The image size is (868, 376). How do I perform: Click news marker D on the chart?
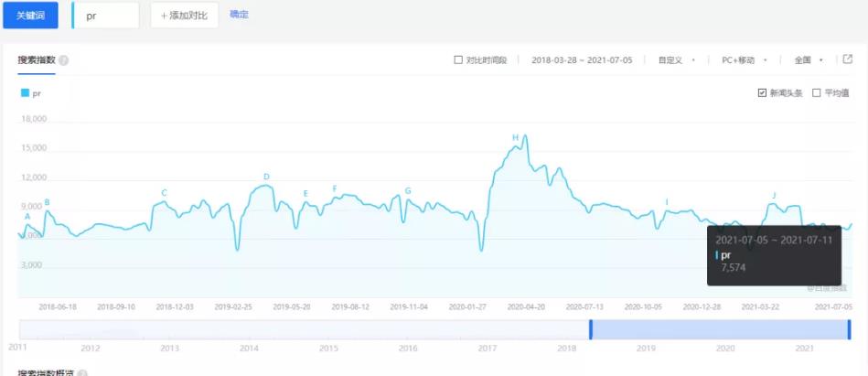[266, 177]
